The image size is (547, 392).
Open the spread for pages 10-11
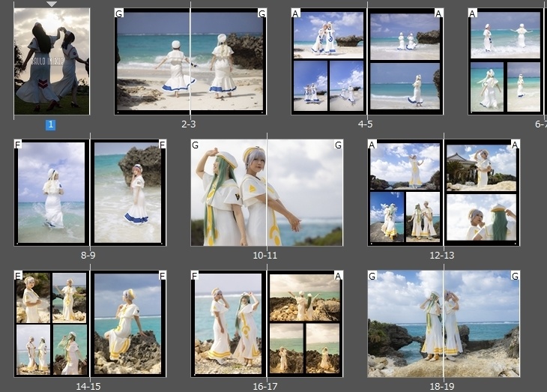tap(267, 193)
